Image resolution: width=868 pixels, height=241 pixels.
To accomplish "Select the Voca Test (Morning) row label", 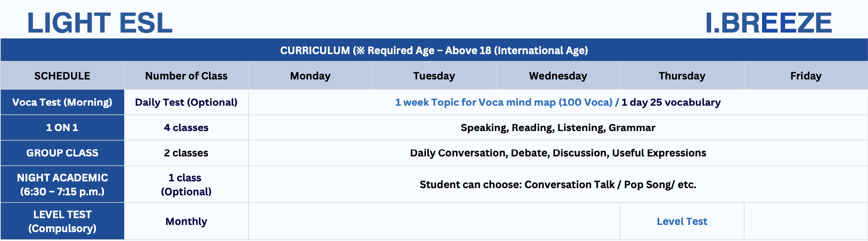I will [62, 102].
